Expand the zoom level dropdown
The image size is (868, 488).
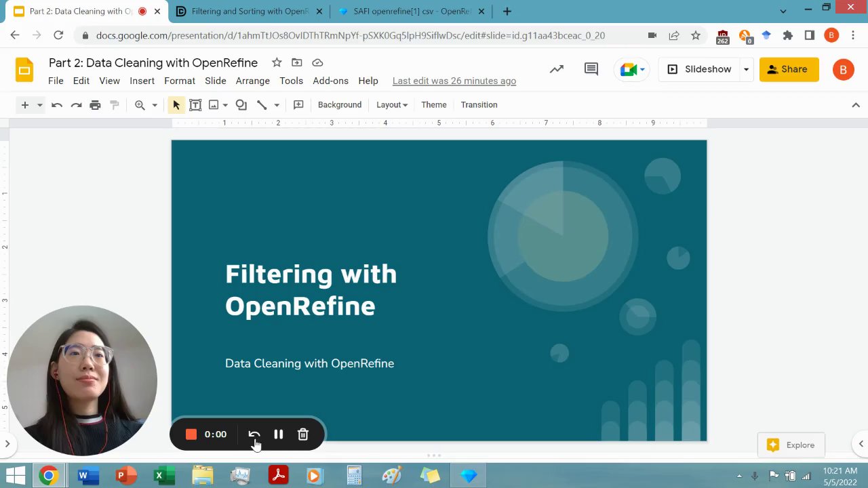click(x=155, y=105)
